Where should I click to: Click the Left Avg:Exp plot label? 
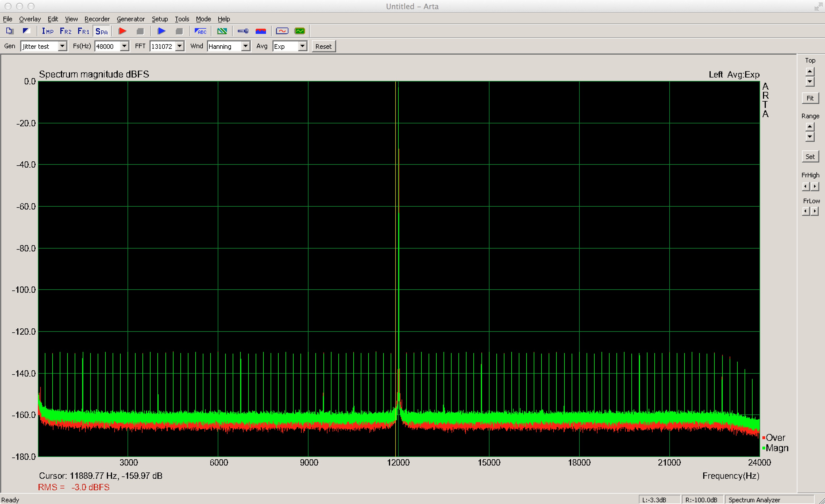[x=734, y=74]
